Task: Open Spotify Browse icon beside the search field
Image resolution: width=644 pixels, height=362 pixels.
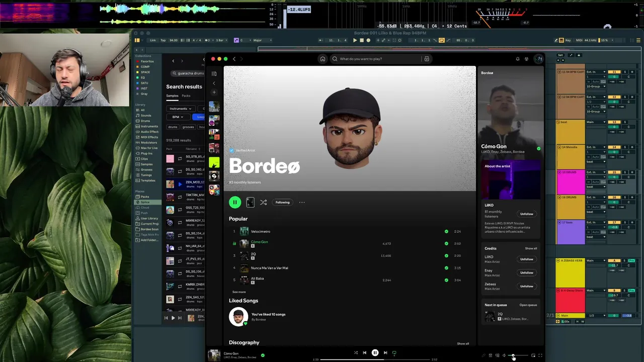Action: [427, 59]
